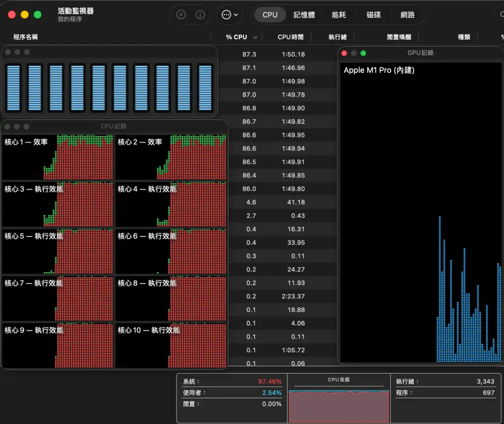
Task: Open the 能耗 tab
Action: point(338,15)
